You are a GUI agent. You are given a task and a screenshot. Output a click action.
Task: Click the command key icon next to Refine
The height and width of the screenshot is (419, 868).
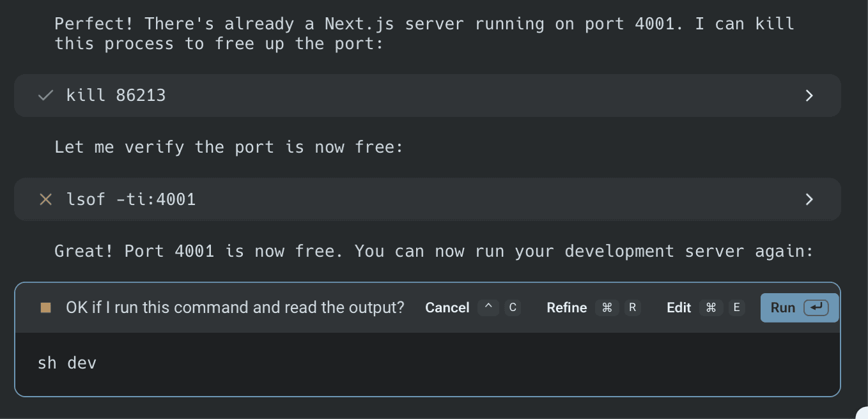click(x=607, y=308)
